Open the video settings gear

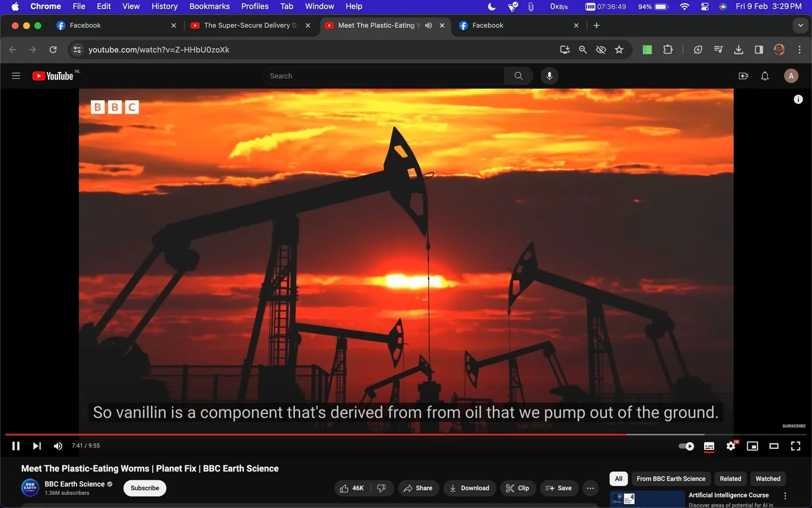731,446
